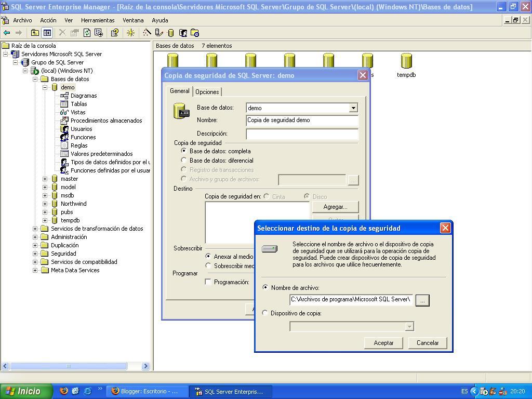This screenshot has width=532, height=399.
Task: Click the Descripción text field
Action: (302, 134)
